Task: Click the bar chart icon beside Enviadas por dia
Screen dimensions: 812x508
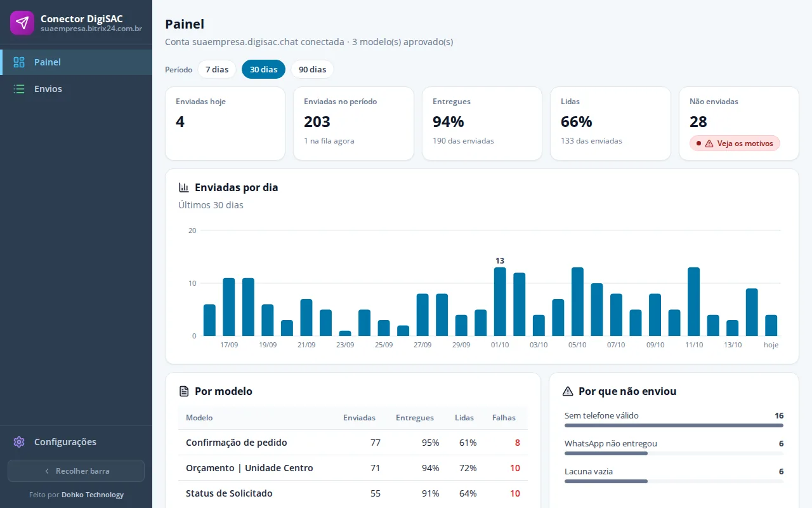Action: pyautogui.click(x=184, y=187)
